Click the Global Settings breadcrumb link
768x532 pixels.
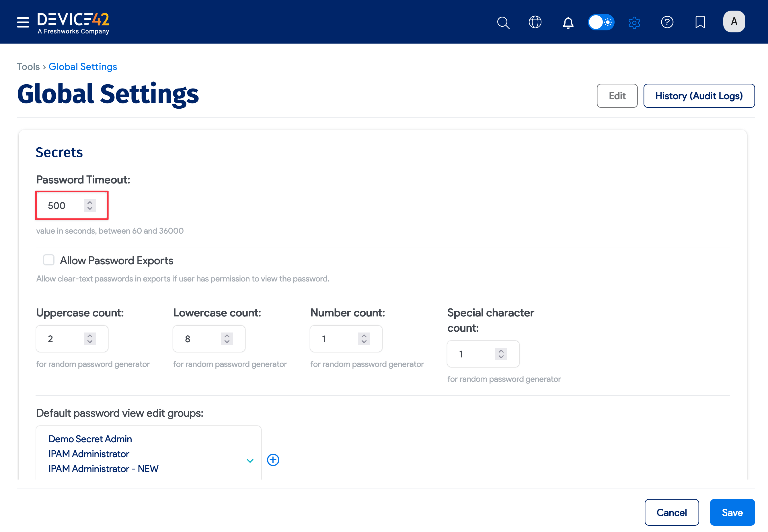point(83,67)
